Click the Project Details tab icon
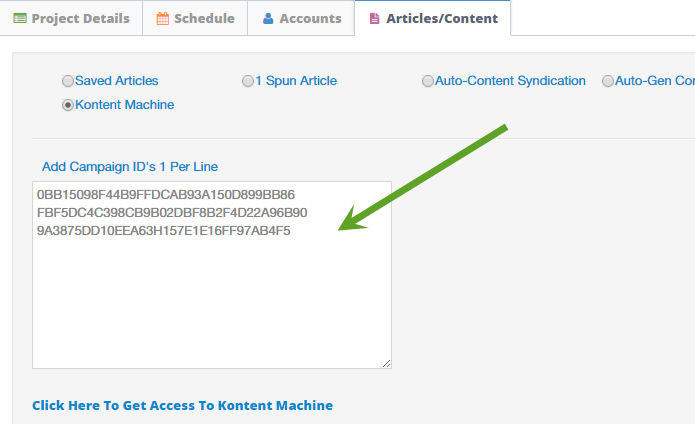This screenshot has width=695, height=424. point(20,19)
